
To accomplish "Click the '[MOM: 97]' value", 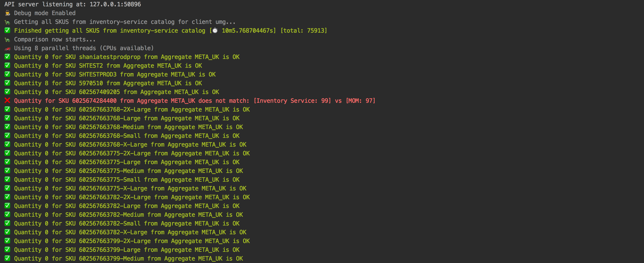I will tap(361, 101).
